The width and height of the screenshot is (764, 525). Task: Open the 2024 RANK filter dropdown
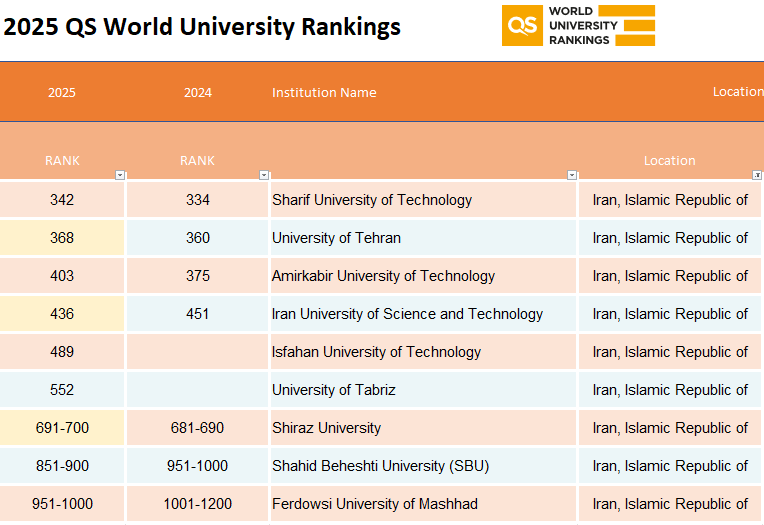tap(264, 175)
